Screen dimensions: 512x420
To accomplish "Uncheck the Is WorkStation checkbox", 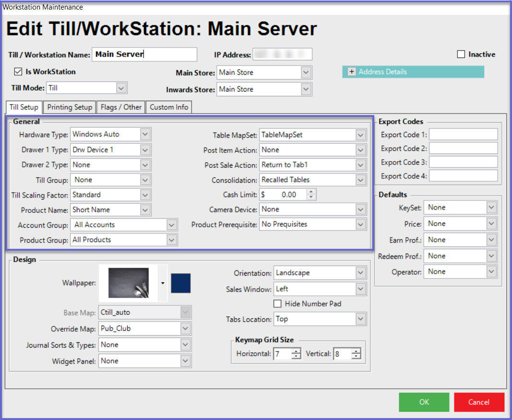I will click(18, 72).
